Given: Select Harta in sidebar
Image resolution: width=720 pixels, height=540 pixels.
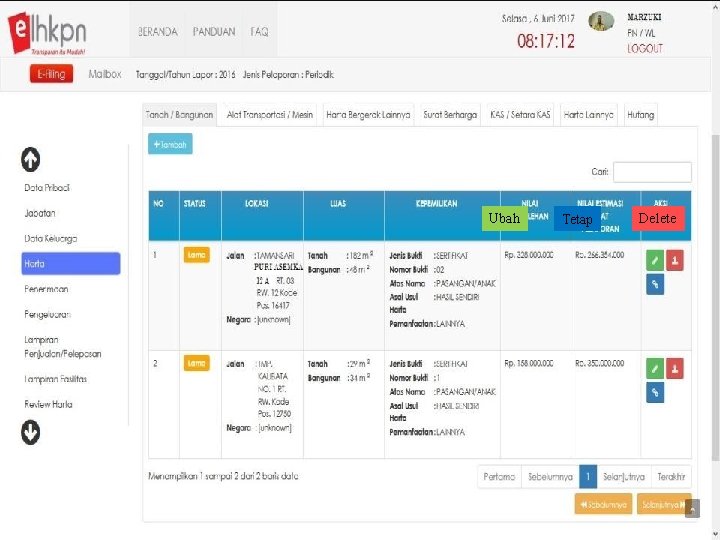Looking at the screenshot, I should (x=71, y=264).
